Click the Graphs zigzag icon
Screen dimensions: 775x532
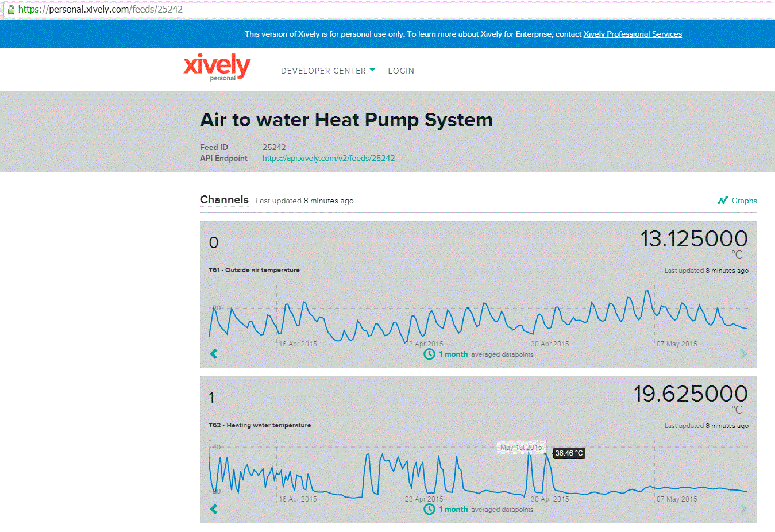[x=722, y=201]
